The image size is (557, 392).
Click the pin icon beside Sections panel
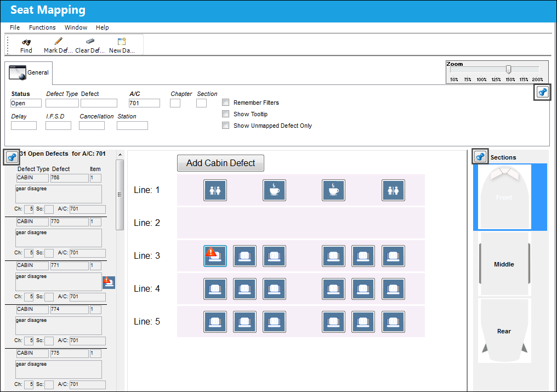(480, 156)
